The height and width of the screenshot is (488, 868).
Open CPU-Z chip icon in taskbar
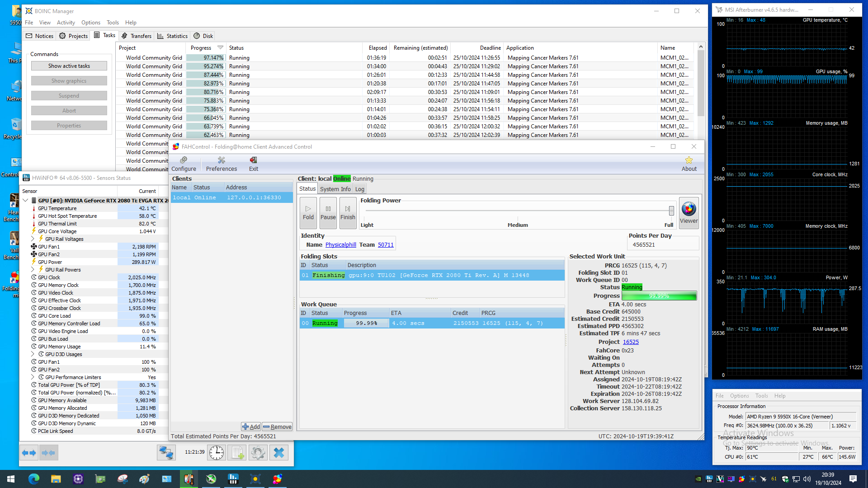(78, 479)
